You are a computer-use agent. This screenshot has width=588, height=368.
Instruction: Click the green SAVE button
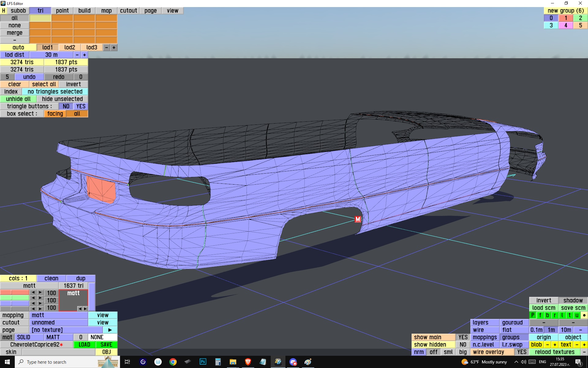coord(106,345)
